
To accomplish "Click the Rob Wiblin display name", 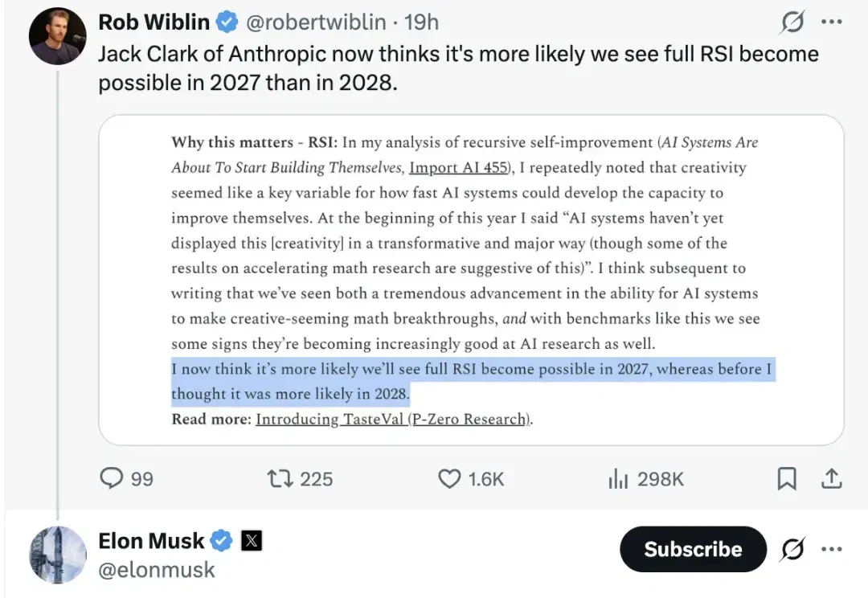I will [x=154, y=23].
